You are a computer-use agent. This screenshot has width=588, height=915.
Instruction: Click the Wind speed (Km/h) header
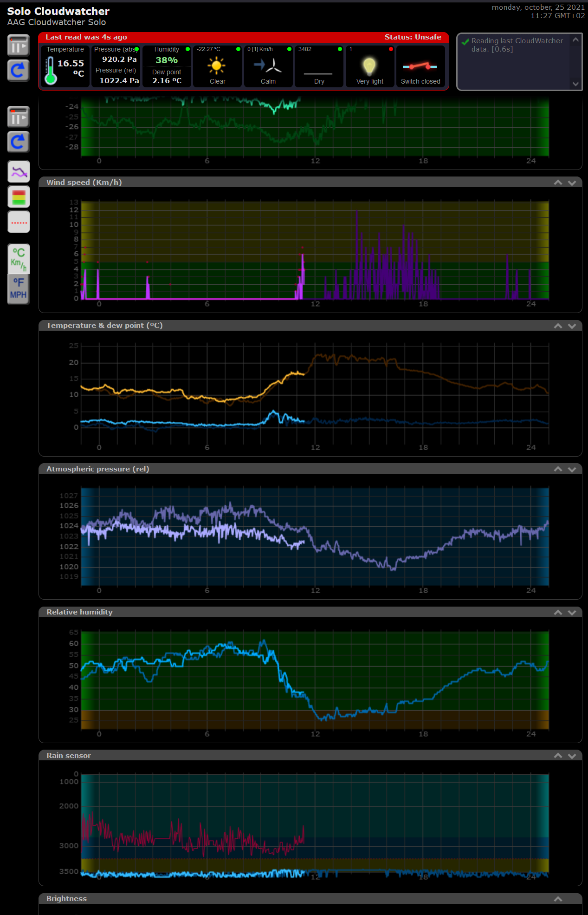point(84,183)
